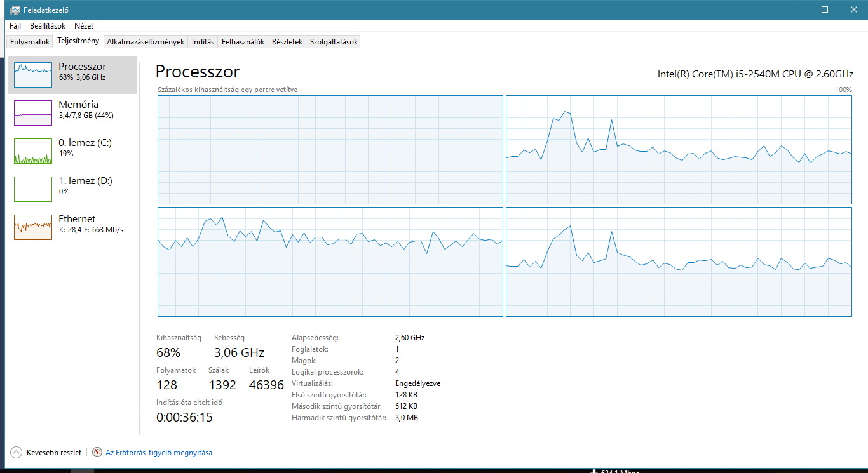Open Az Erőforrás-figyelő megnyitása link
Viewport: 868px width, 473px height.
pos(159,453)
